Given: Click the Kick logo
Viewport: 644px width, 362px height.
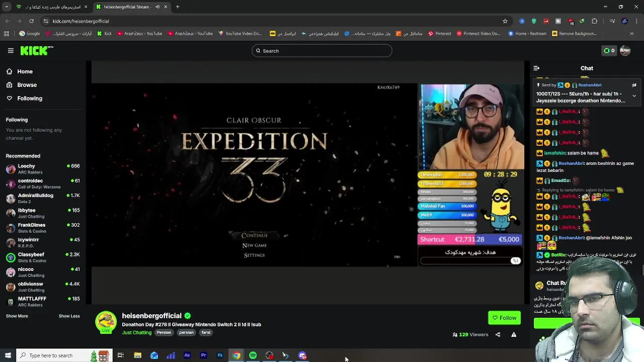Looking at the screenshot, I should pyautogui.click(x=36, y=50).
